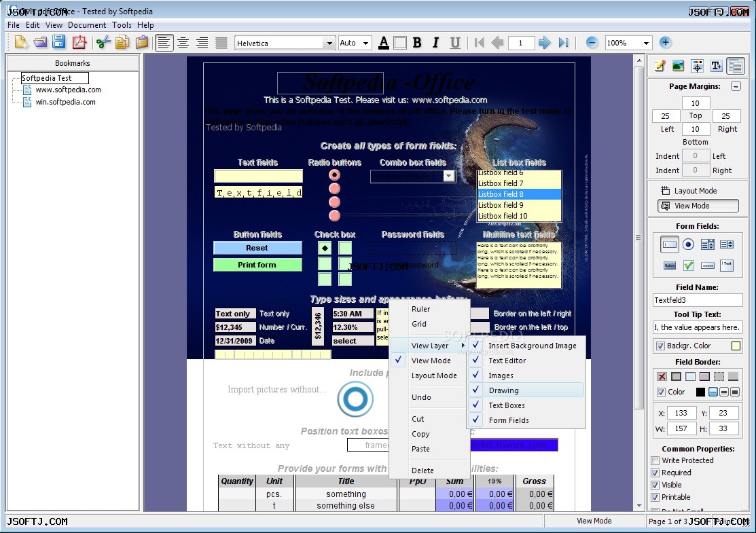756x533 pixels.
Task: Open the form fields page panel icon
Action: (x=736, y=66)
